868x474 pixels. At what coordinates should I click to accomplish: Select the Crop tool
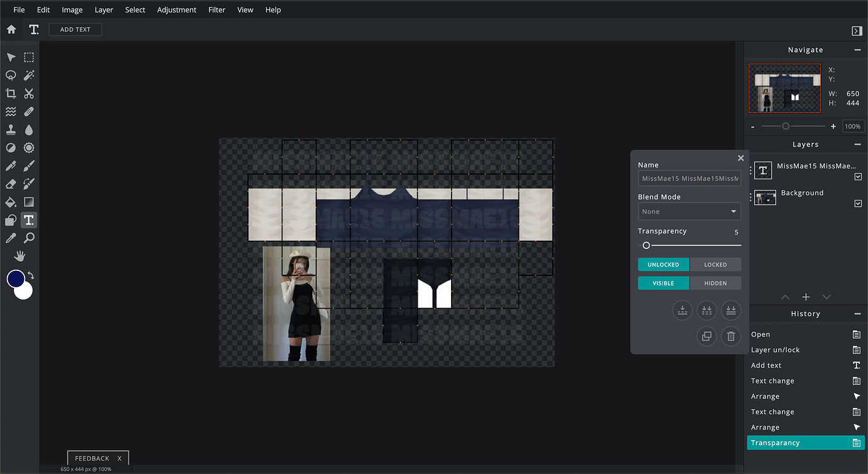pyautogui.click(x=11, y=93)
